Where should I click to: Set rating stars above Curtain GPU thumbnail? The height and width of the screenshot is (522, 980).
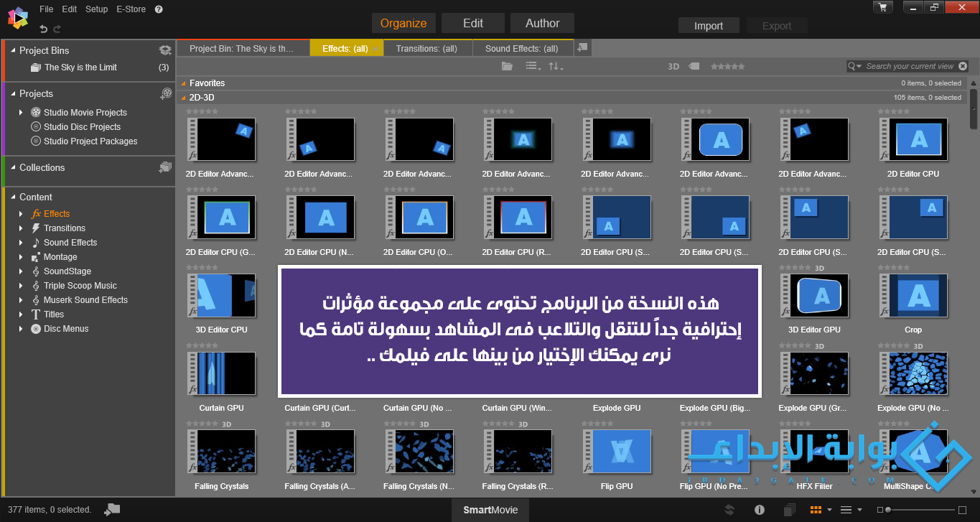(203, 345)
